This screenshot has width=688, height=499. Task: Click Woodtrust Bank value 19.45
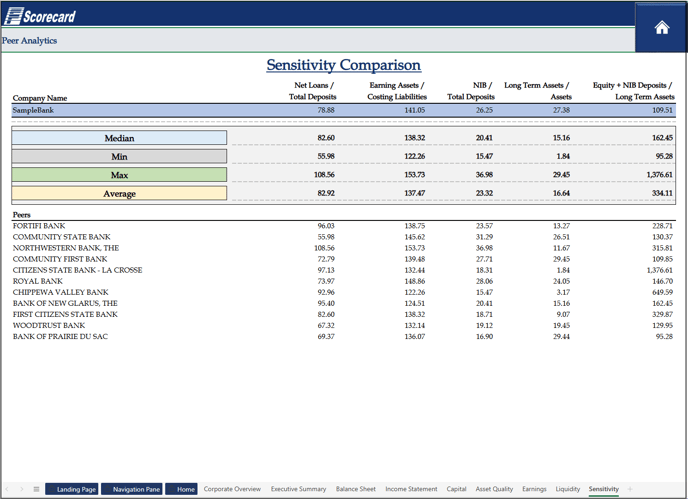click(562, 325)
